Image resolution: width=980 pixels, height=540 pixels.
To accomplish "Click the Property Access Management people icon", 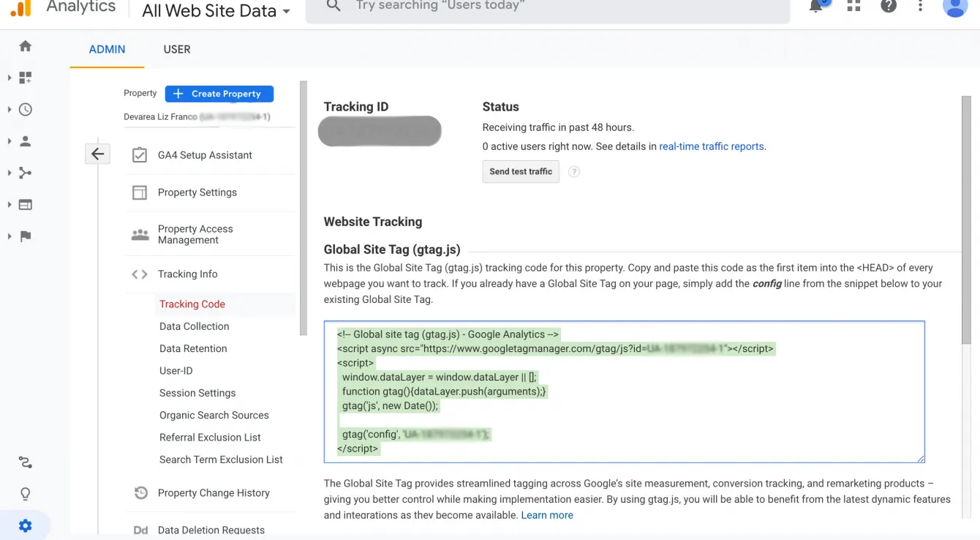I will pos(140,235).
